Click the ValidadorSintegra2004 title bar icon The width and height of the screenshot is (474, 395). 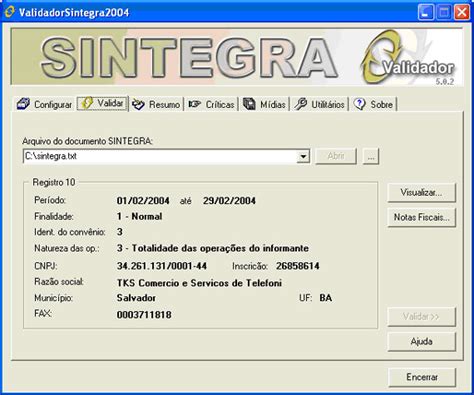9,12
